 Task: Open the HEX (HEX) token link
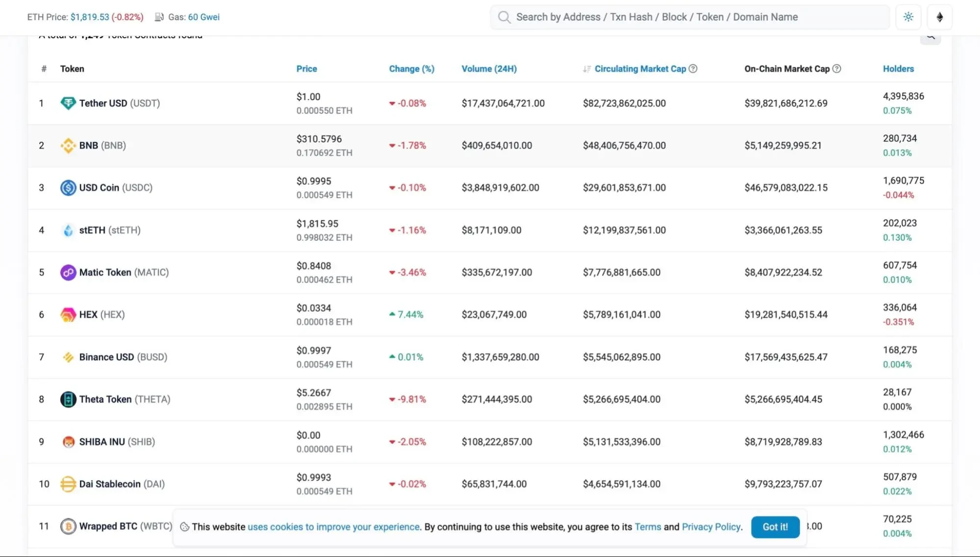(x=102, y=315)
